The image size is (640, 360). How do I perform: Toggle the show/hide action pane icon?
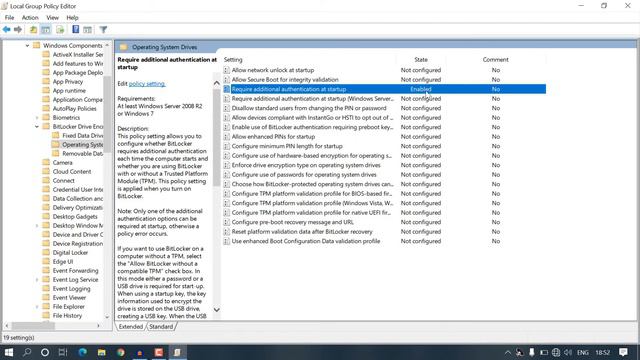(x=87, y=29)
